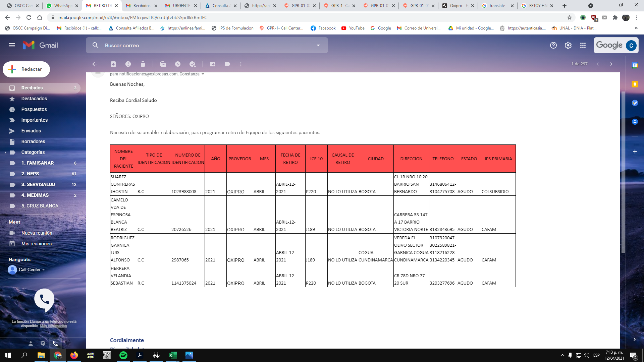
Task: Open the Hangouts contacts tab
Action: (31, 344)
